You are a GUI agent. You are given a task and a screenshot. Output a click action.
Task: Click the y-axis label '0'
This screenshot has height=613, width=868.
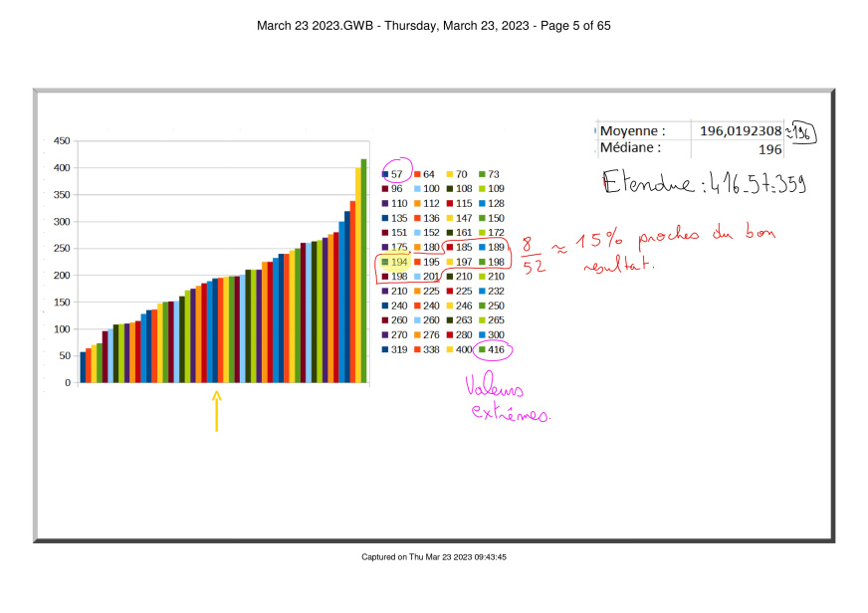click(68, 382)
